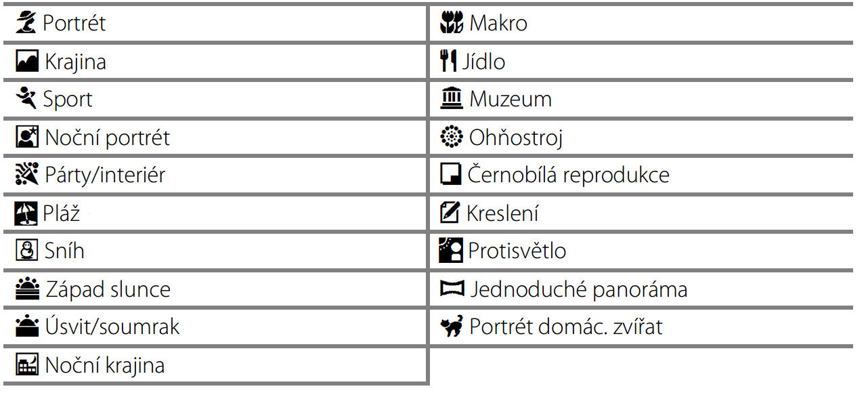Select the Noční krajina building icon
868x393 pixels.
point(28,366)
